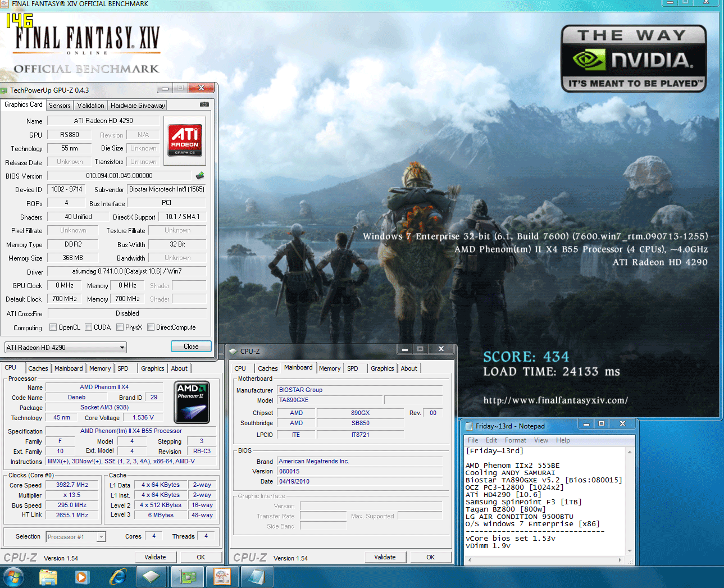Check the DirectCompute box in GPU-Z

(151, 327)
